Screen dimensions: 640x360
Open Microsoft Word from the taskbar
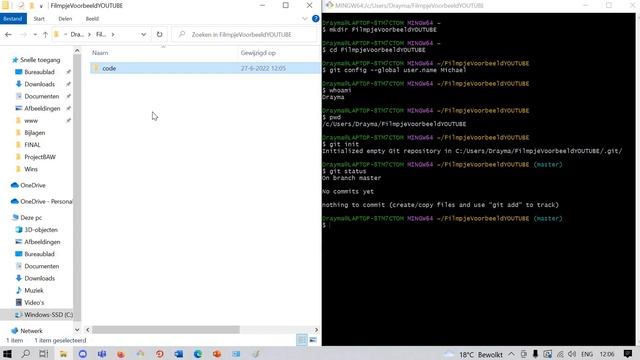(178, 354)
